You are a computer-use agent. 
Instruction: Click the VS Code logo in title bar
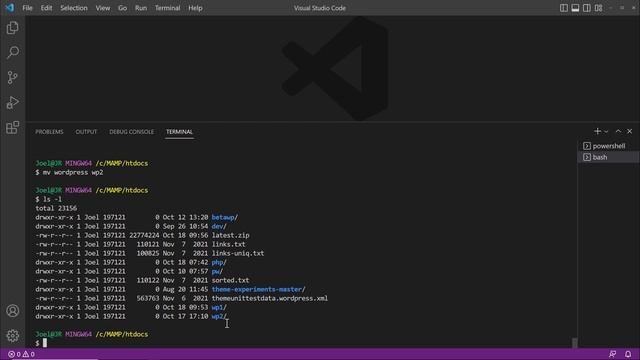coord(9,8)
